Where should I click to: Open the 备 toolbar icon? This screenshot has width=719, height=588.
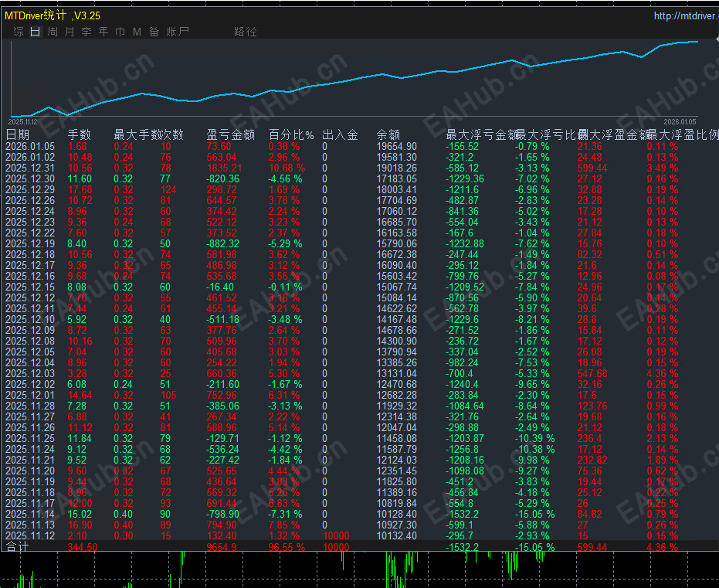154,32
